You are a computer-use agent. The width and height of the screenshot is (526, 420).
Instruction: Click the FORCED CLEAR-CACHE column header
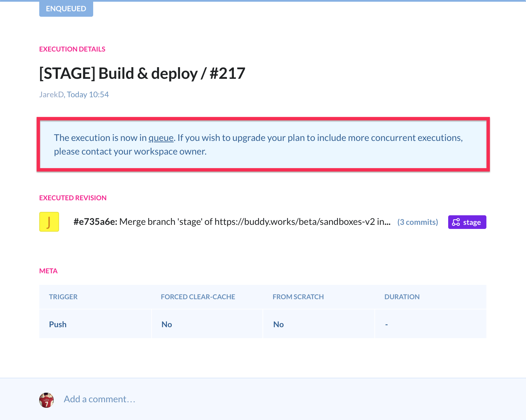pos(198,297)
